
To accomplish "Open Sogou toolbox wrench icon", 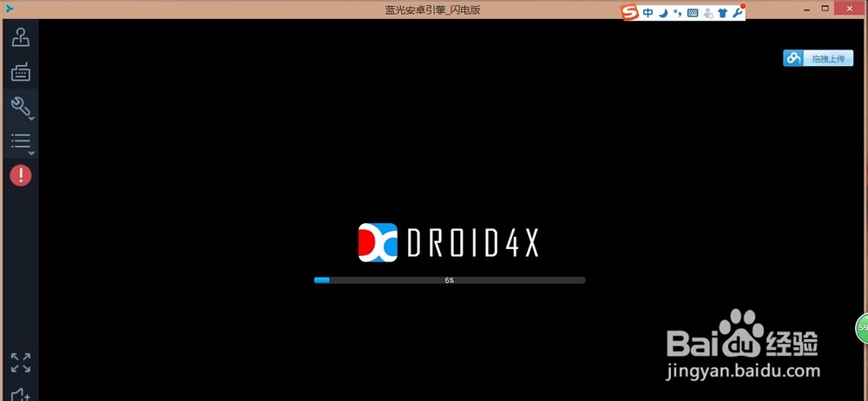I will [x=739, y=11].
